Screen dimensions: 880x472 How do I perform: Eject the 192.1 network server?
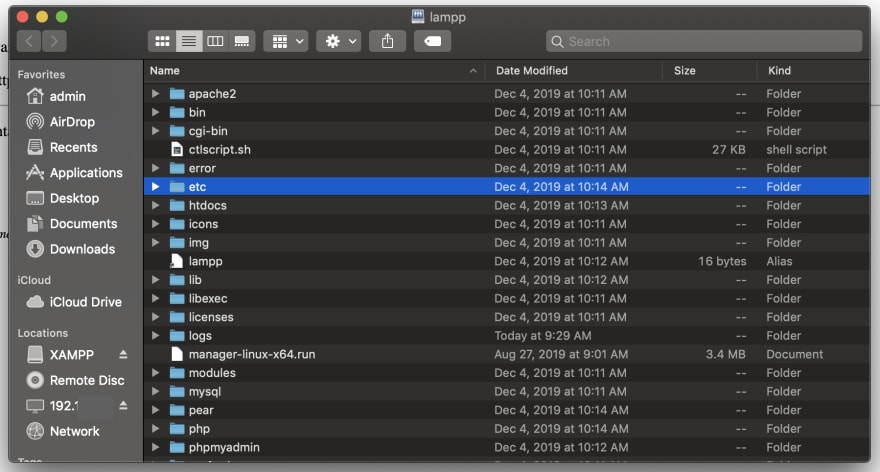click(x=123, y=406)
